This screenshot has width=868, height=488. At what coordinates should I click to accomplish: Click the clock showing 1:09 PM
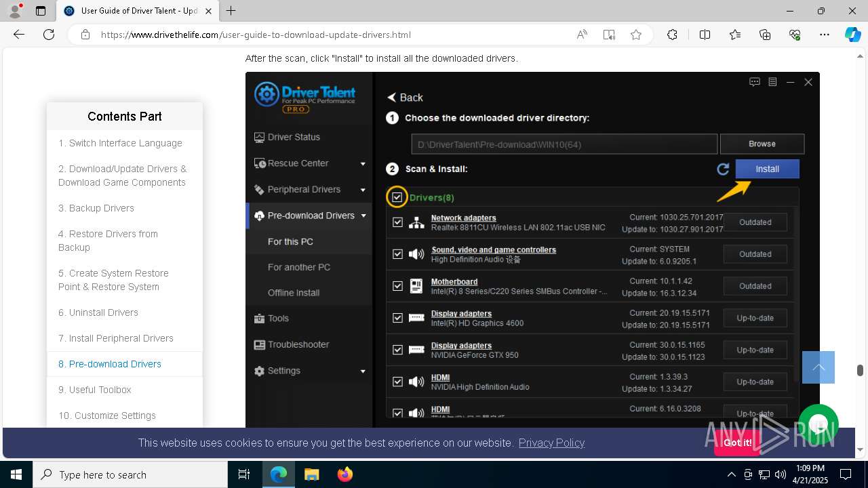pyautogui.click(x=810, y=468)
